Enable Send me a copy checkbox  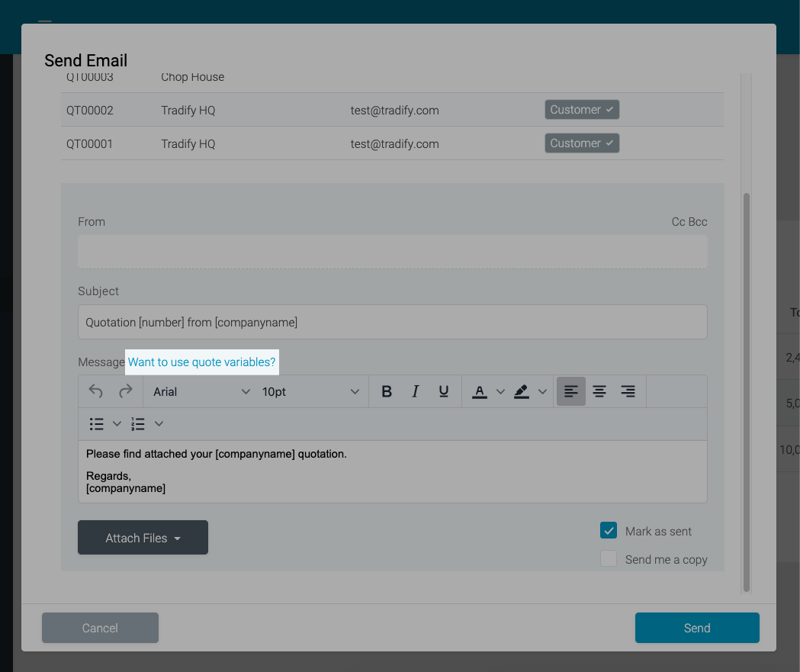(609, 559)
